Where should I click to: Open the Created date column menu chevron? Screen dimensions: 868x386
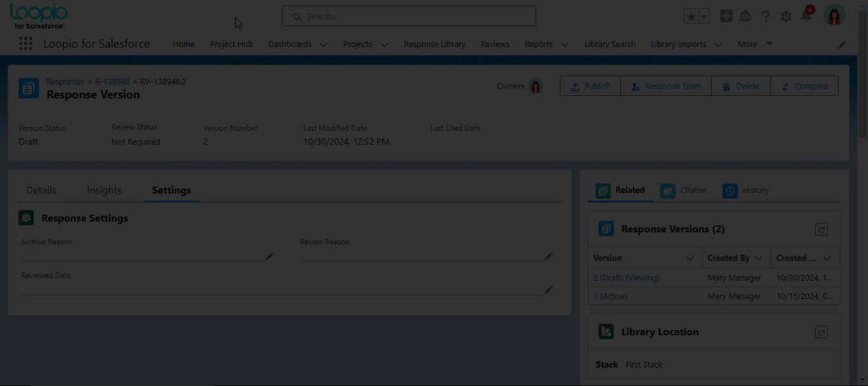[827, 258]
